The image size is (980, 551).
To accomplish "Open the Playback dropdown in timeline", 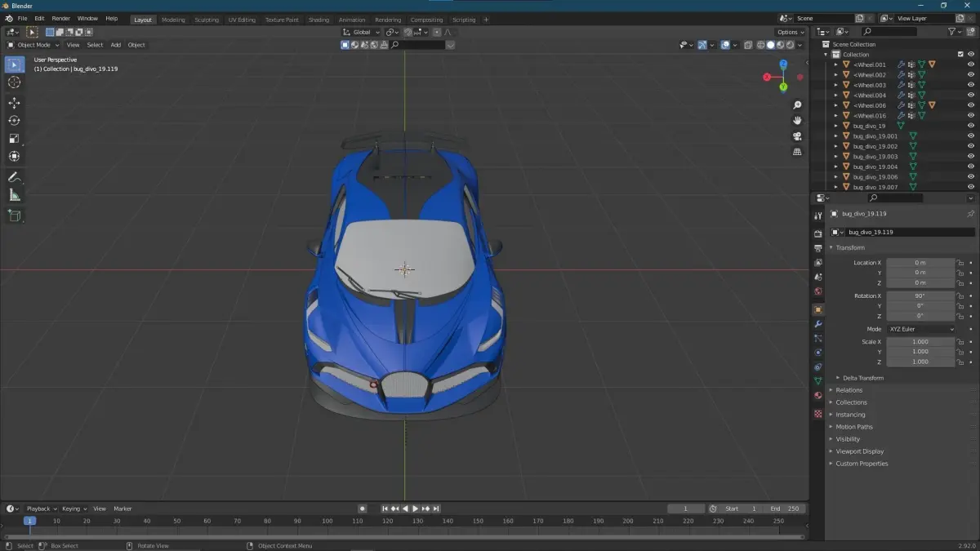I will tap(42, 509).
